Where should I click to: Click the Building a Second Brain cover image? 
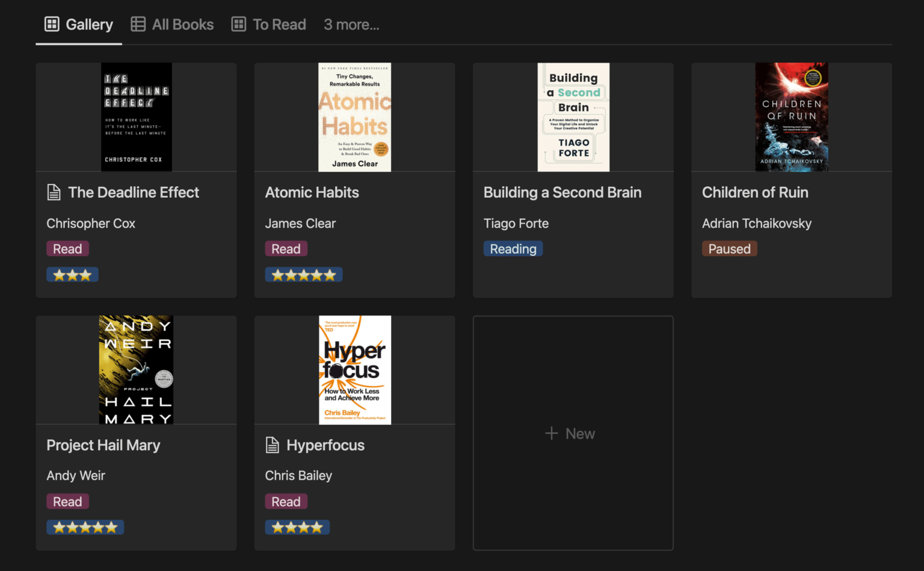[573, 117]
